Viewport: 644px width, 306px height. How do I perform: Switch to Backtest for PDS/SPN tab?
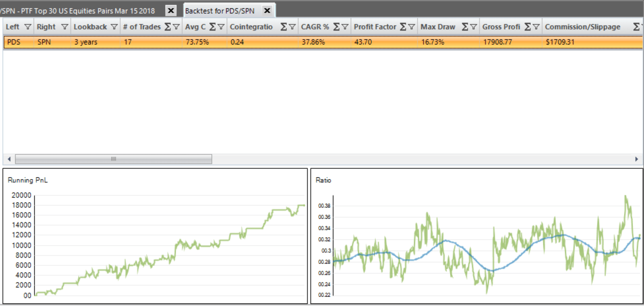219,11
